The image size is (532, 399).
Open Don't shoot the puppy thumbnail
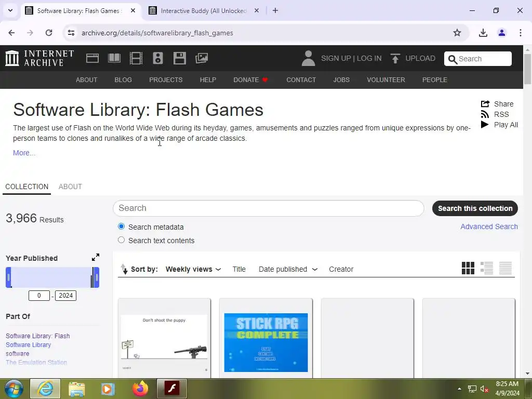click(x=164, y=343)
